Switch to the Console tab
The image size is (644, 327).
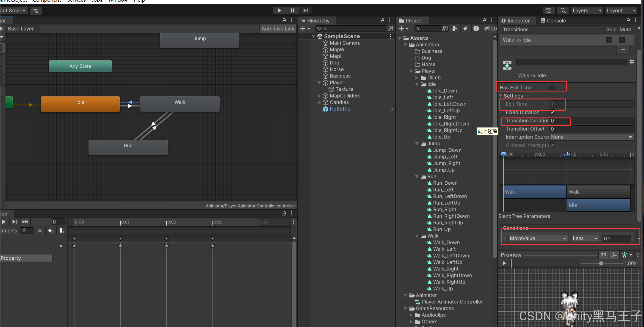tap(553, 21)
